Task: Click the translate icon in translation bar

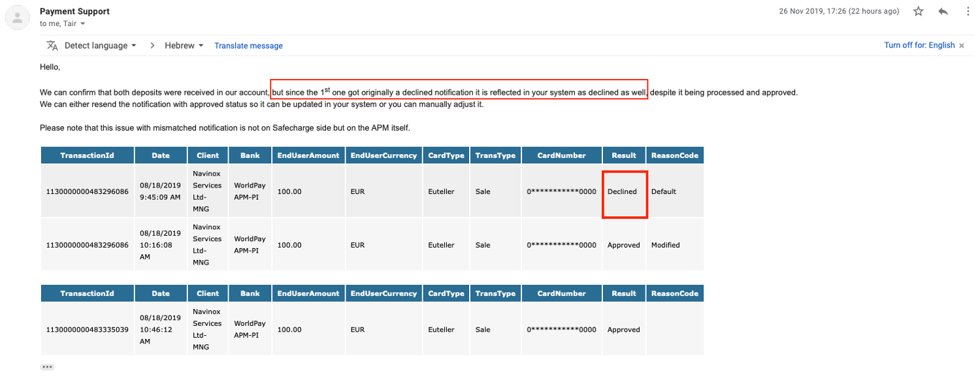Action: 52,46
